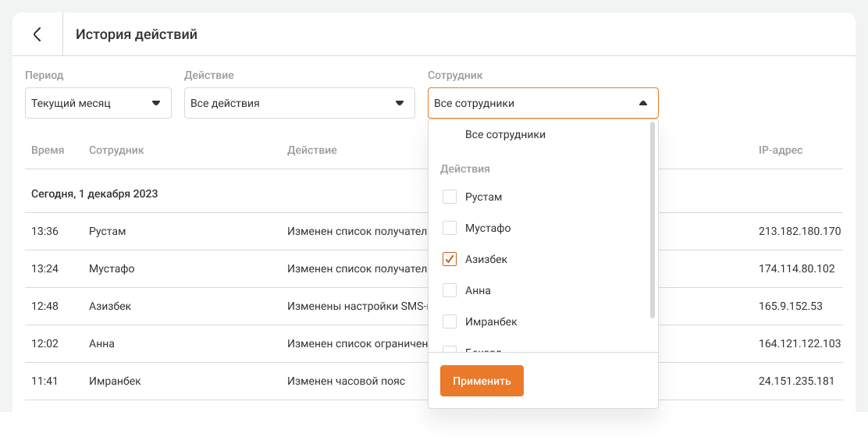Click the IP-адрес column header

780,150
